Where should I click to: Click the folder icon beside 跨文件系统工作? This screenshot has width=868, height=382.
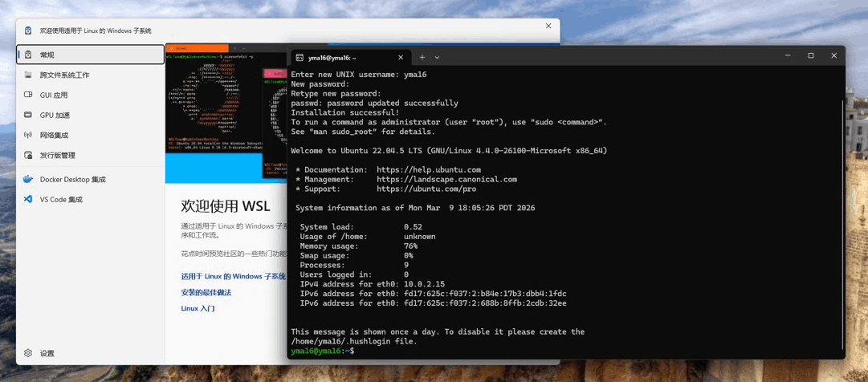click(x=27, y=75)
